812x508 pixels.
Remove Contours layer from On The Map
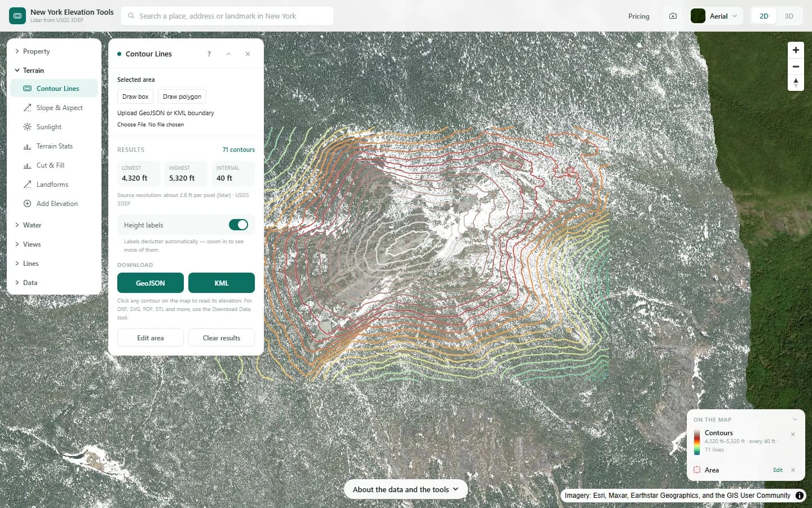[x=793, y=435]
